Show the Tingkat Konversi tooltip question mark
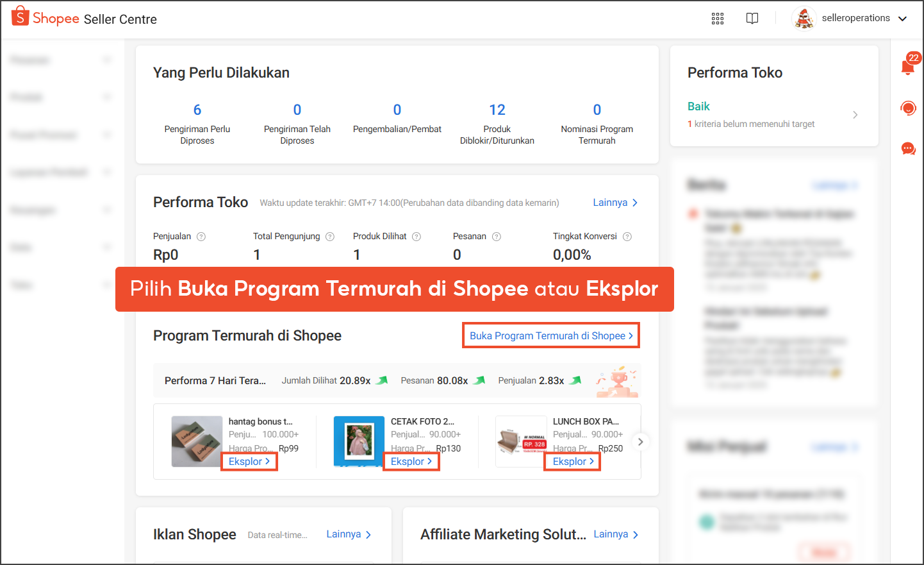 click(x=627, y=236)
